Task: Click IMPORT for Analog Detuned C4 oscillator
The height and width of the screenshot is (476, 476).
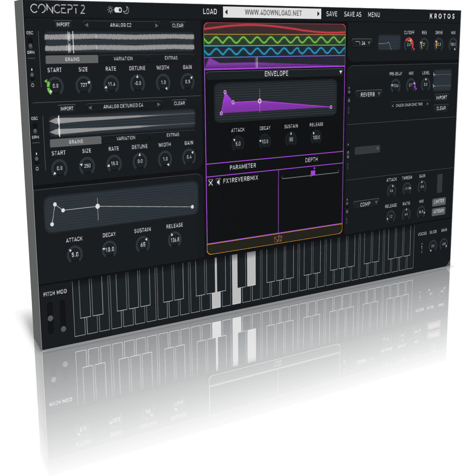Action: [x=67, y=108]
